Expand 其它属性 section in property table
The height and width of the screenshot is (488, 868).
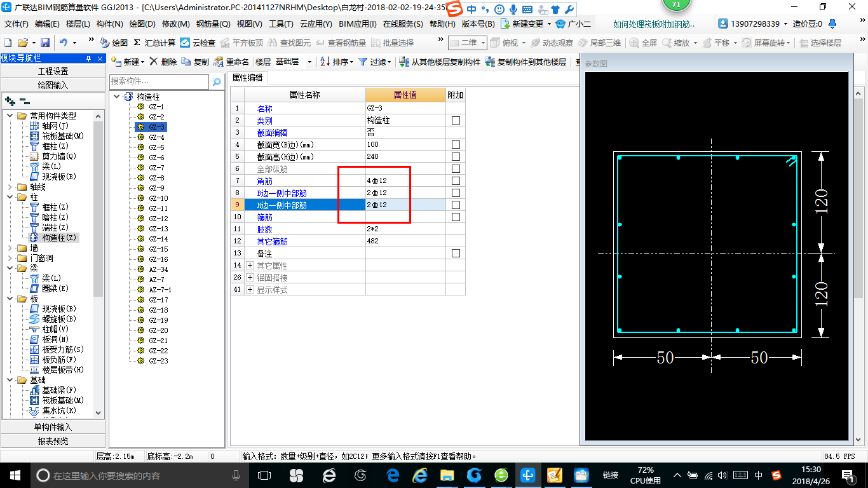250,266
